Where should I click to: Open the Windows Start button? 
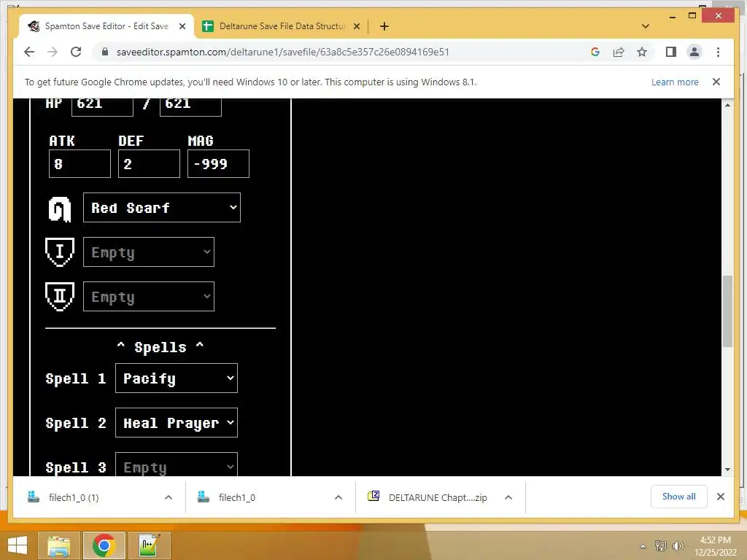(x=18, y=545)
